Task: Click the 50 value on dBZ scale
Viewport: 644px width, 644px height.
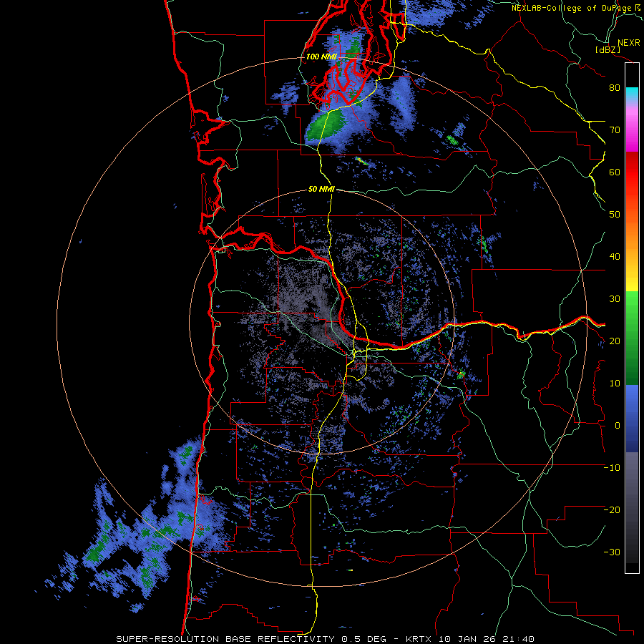Action: (615, 215)
